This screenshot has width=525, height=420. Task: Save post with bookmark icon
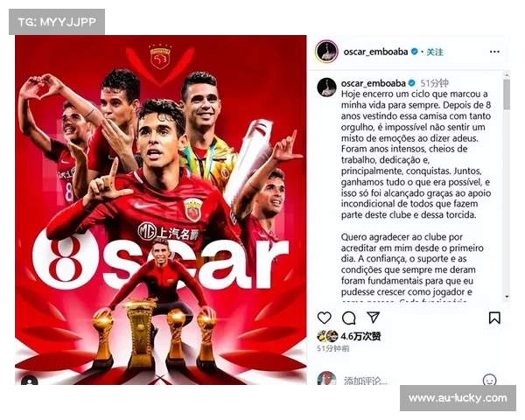pyautogui.click(x=494, y=318)
